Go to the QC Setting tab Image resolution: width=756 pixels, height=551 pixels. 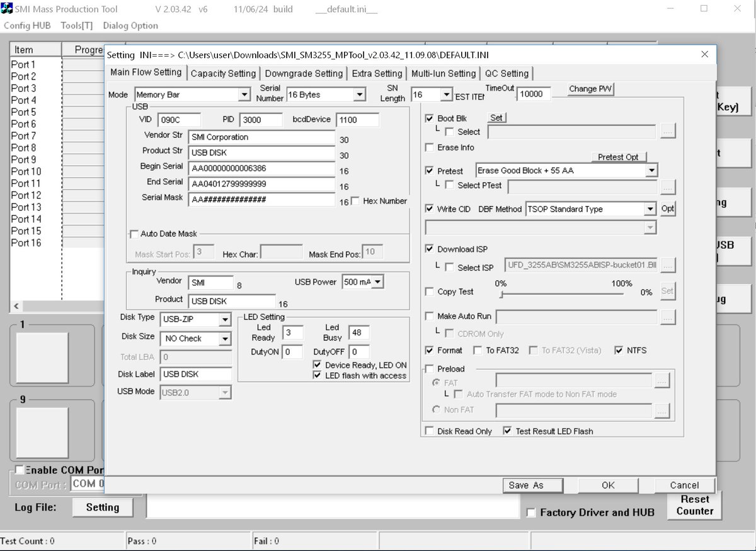coord(507,73)
